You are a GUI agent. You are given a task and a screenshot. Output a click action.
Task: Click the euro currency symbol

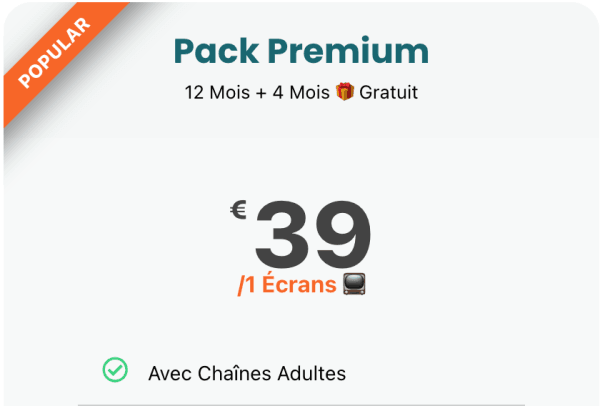(238, 210)
